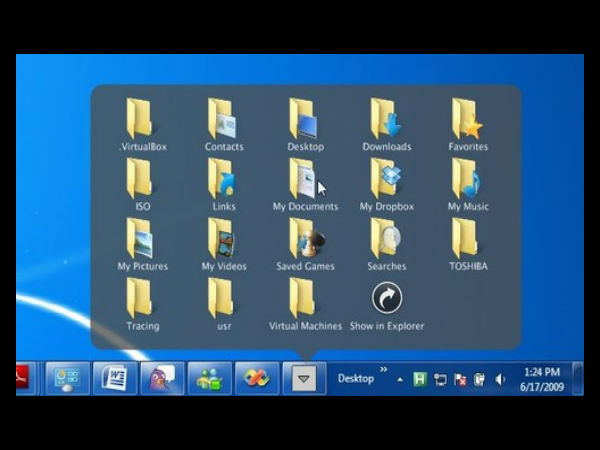Image resolution: width=600 pixels, height=450 pixels.
Task: Open the network tray icon
Action: point(440,380)
